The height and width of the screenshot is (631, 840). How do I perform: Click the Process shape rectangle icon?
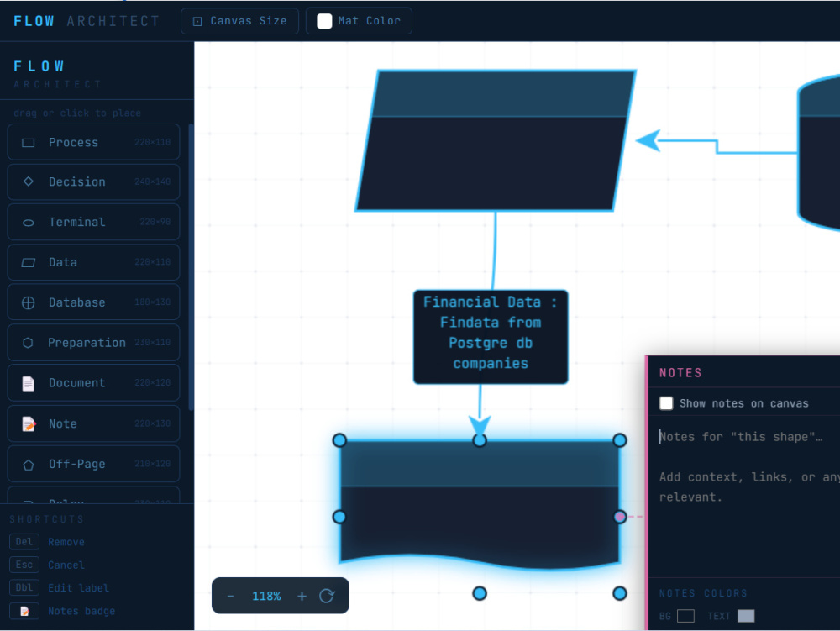pos(28,143)
